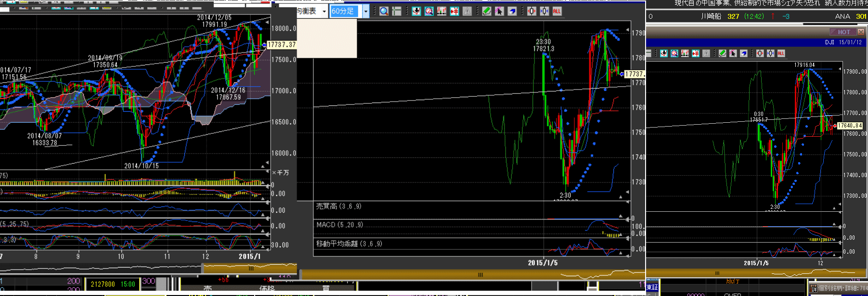The width and height of the screenshot is (868, 296).
Task: Click the narrow candle width icon in center toolbar
Action: click(x=544, y=11)
